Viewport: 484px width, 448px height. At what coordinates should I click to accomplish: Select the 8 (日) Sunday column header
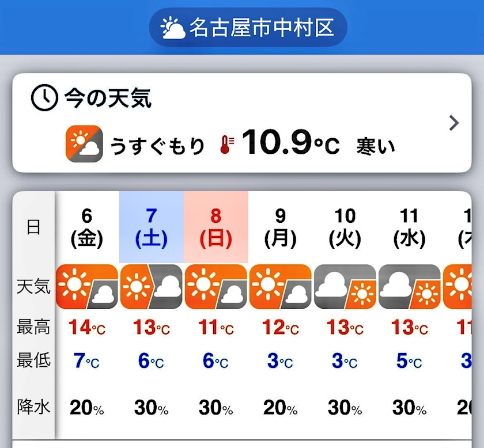(215, 227)
